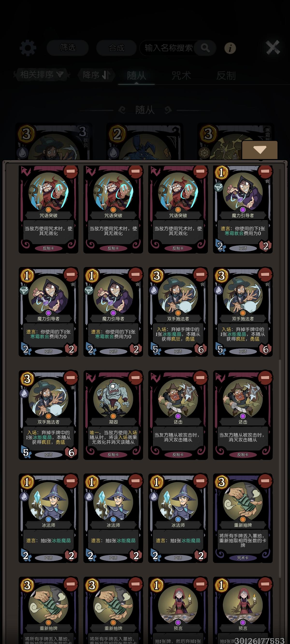Viewport: 290px width, 644px height.
Task: Remove the first 咒语突破 card via minus icon
Action: [x=71, y=171]
